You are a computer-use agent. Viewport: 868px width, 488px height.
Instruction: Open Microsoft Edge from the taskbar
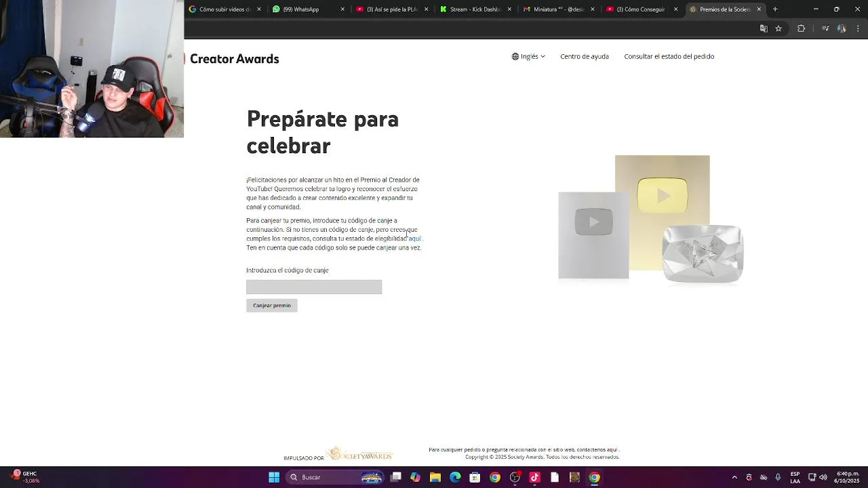coord(455,477)
